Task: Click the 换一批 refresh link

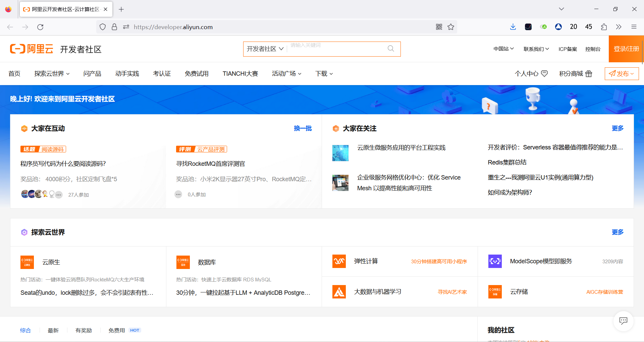Action: click(302, 128)
